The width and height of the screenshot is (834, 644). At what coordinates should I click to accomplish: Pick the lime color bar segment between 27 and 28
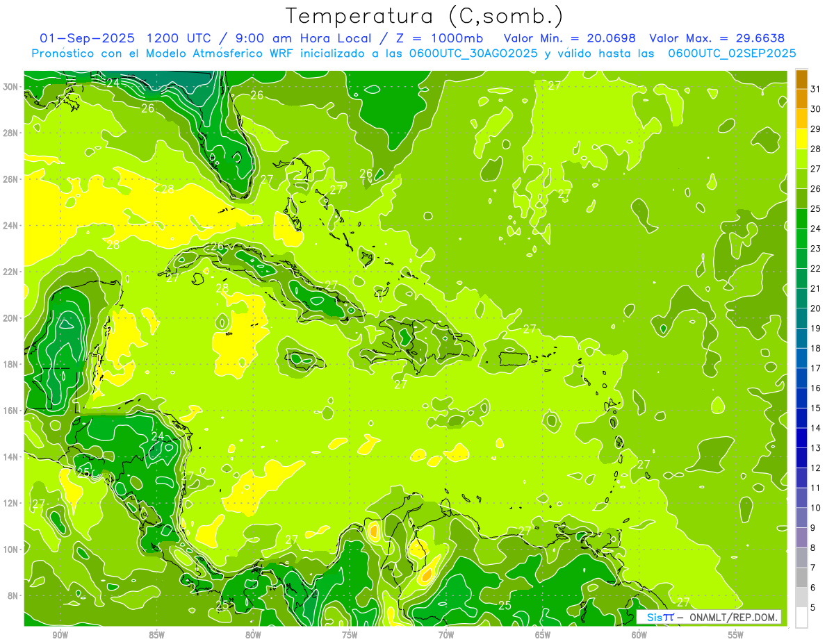click(802, 158)
